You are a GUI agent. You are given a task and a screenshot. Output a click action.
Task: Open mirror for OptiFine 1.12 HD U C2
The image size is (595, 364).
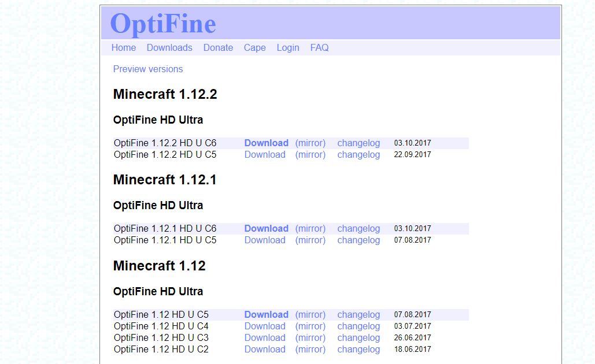point(311,349)
